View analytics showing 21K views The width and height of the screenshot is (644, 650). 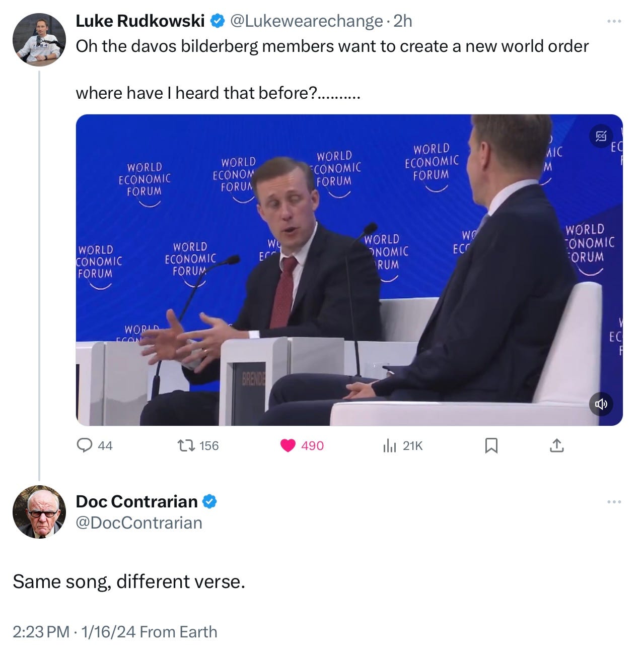click(x=403, y=445)
